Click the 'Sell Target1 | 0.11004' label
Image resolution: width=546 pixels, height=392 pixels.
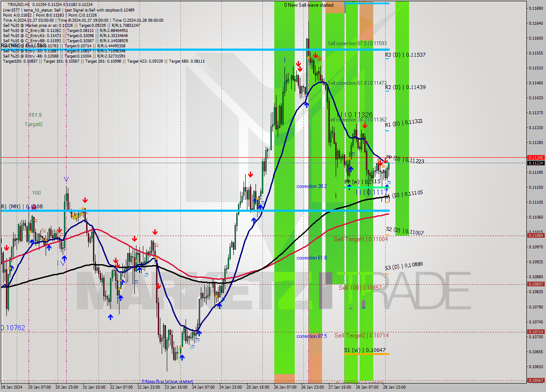(x=361, y=239)
